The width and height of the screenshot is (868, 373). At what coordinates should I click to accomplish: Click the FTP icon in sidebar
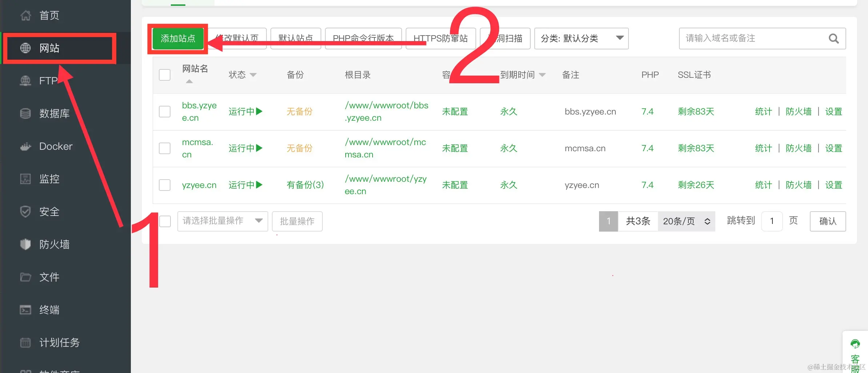pyautogui.click(x=25, y=81)
